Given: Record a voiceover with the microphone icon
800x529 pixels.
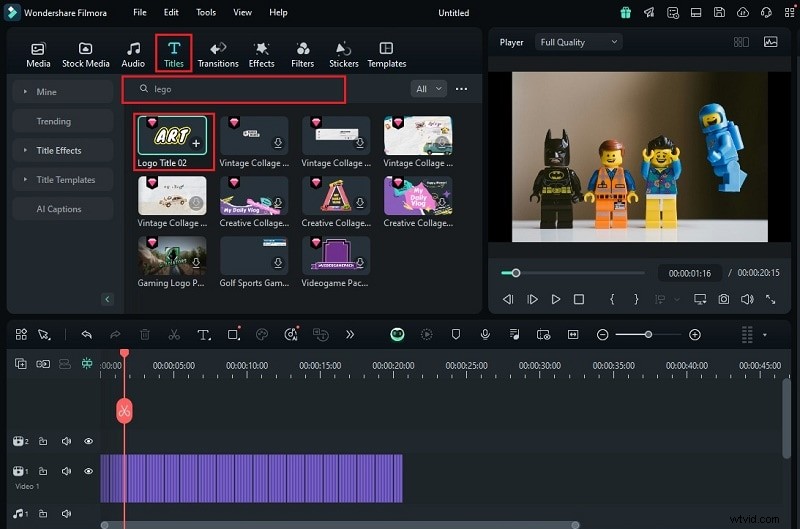Looking at the screenshot, I should (485, 334).
